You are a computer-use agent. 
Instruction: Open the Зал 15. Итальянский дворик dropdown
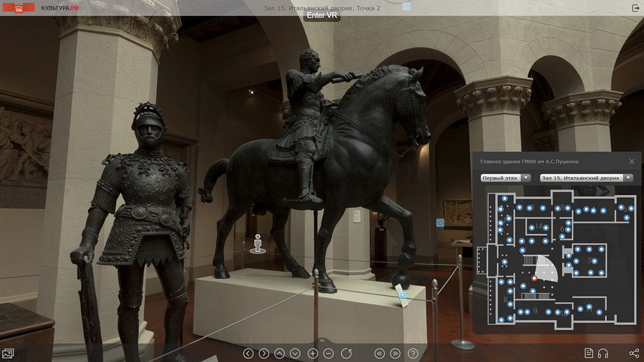(x=586, y=178)
